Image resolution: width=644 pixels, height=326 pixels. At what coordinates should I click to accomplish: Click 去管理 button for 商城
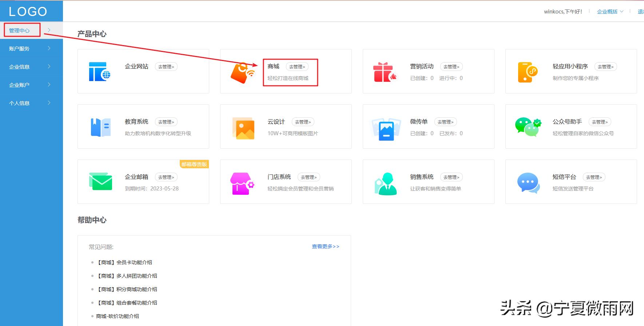(297, 67)
